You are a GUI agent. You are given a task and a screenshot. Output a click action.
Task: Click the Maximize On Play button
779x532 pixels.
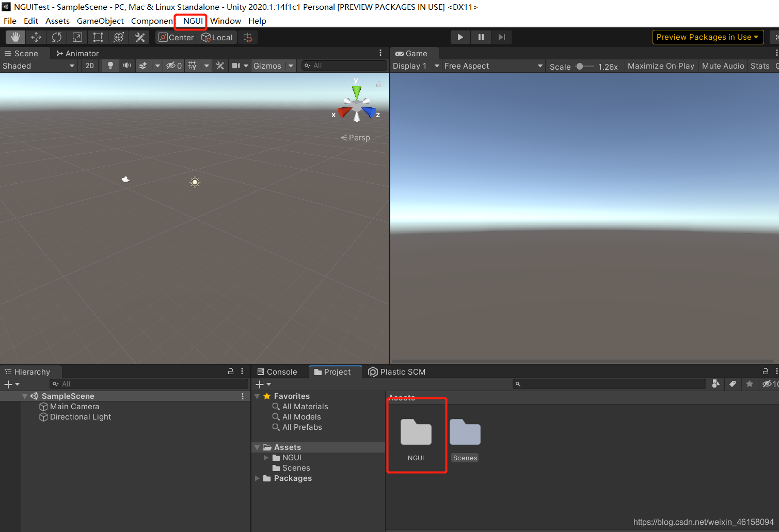coord(661,66)
